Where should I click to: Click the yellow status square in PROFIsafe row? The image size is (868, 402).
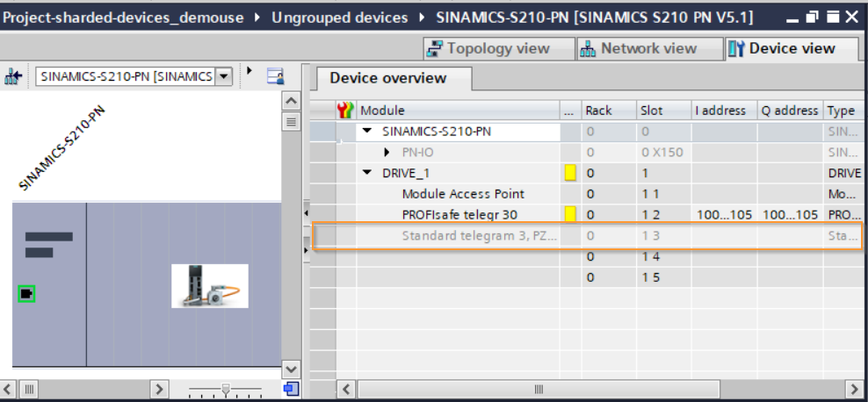pyautogui.click(x=570, y=214)
